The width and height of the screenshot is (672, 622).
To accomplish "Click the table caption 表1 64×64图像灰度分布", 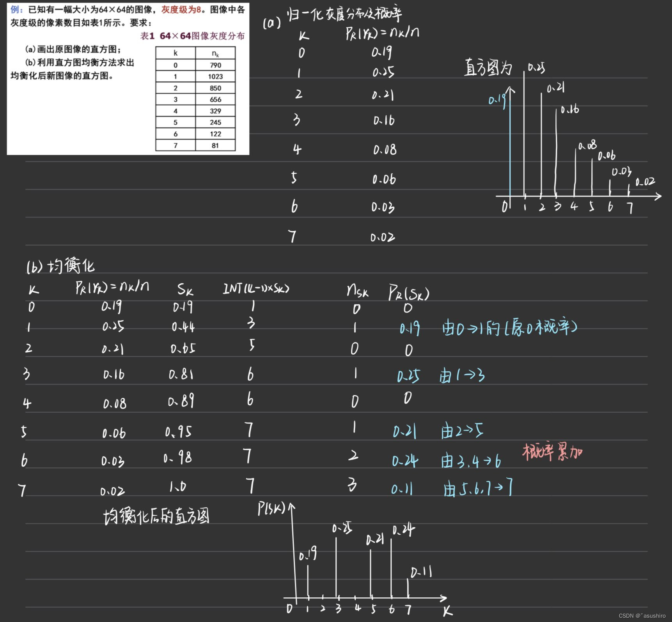I will click(x=192, y=36).
